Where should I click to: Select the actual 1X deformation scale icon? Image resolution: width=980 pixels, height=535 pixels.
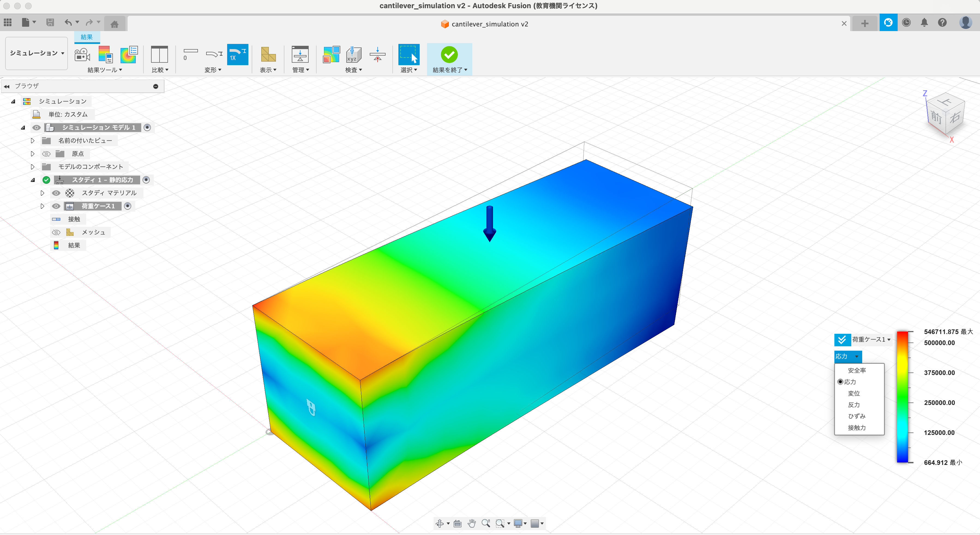point(238,55)
